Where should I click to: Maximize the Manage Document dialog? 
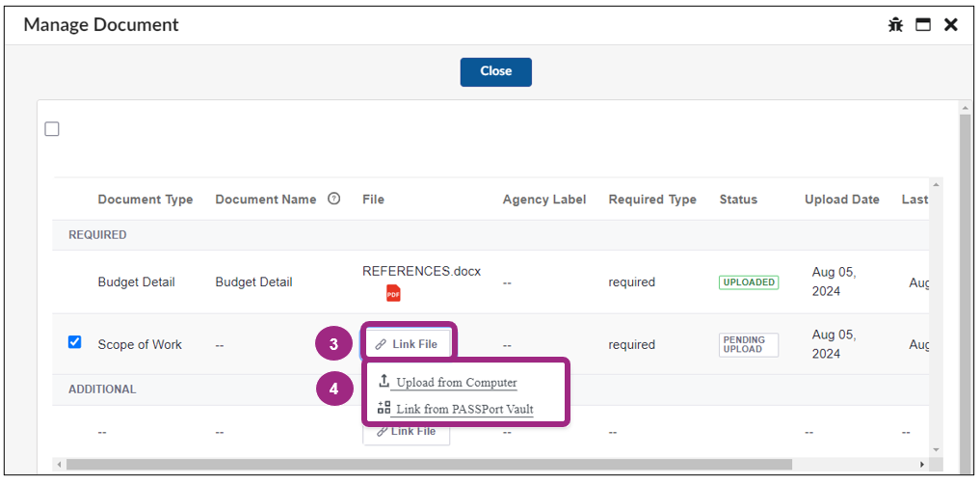[x=923, y=25]
